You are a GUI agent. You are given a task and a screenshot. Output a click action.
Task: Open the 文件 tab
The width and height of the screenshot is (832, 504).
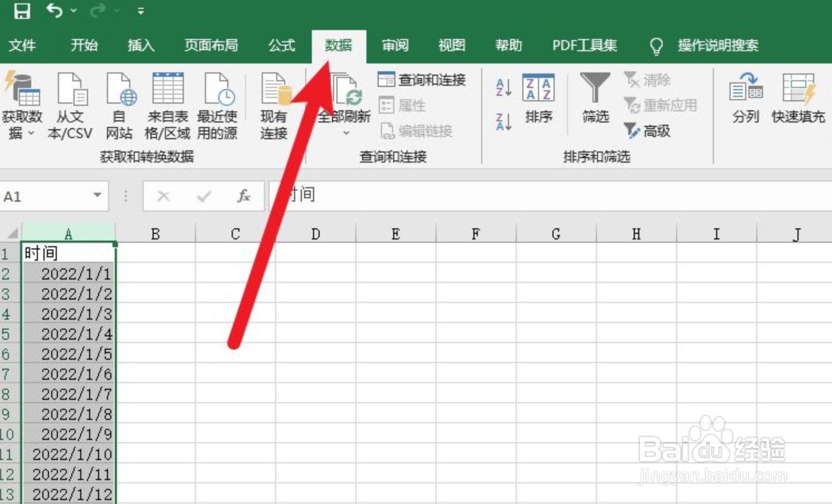[23, 45]
